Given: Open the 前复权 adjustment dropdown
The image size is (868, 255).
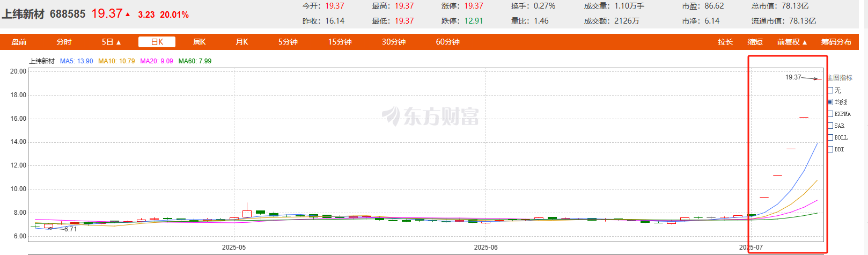Looking at the screenshot, I should coord(792,42).
